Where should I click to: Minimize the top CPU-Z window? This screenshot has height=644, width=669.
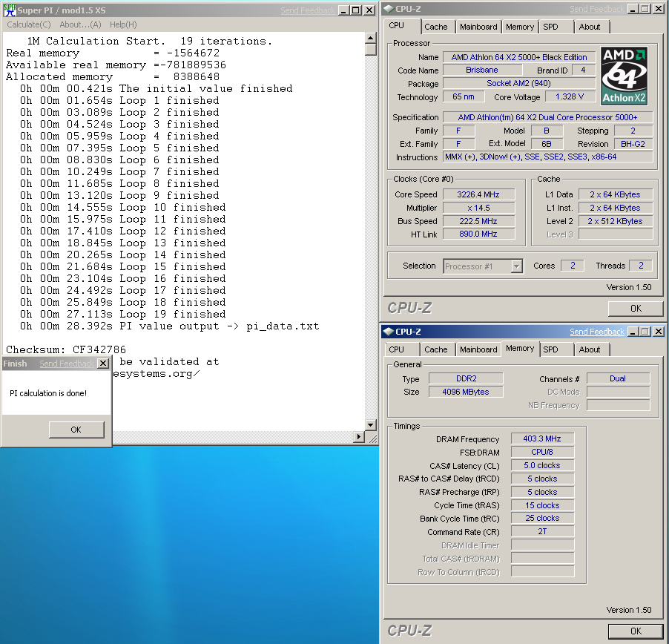[633, 9]
